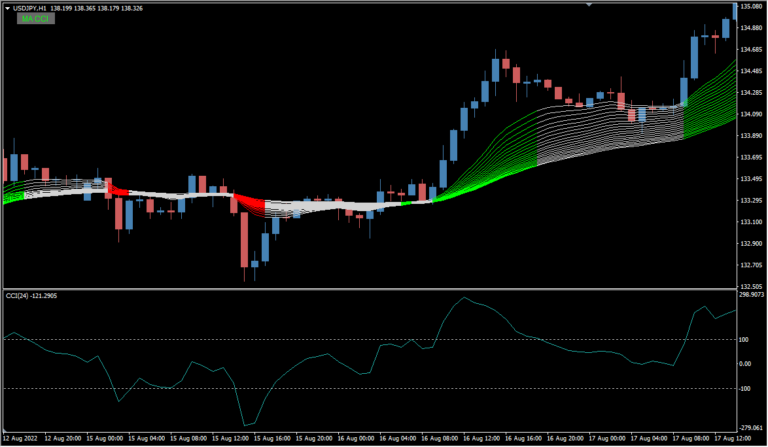768x447 pixels.
Task: Click the CCI 100 level value
Action: [x=745, y=340]
